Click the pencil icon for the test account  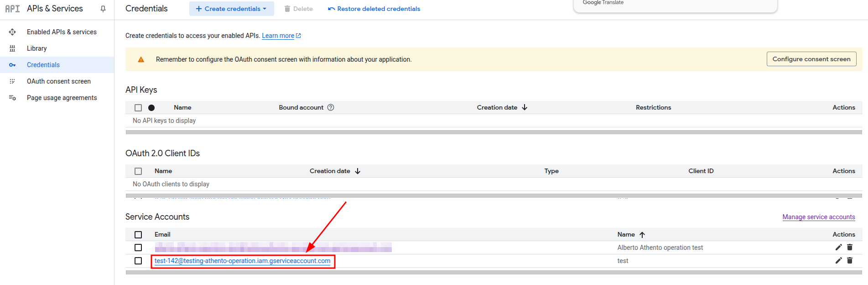coord(838,260)
